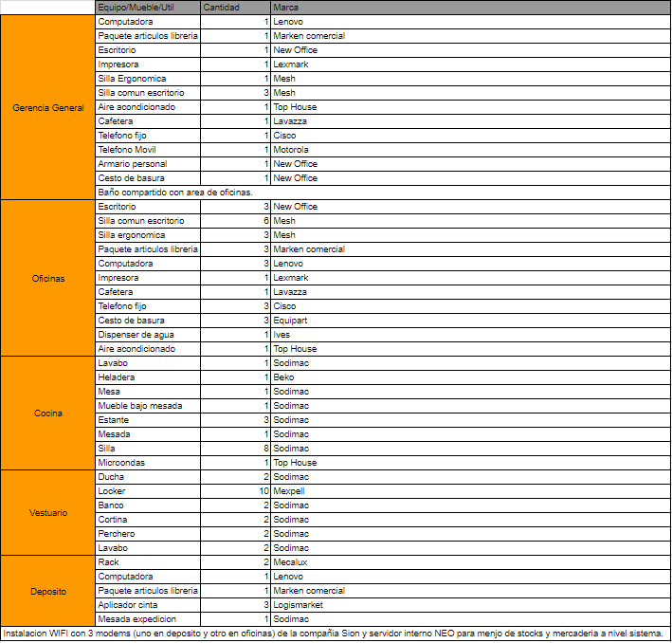Select the 'Aire acondicionado' cell under Gerencia General
The width and height of the screenshot is (672, 643).
coord(148,107)
